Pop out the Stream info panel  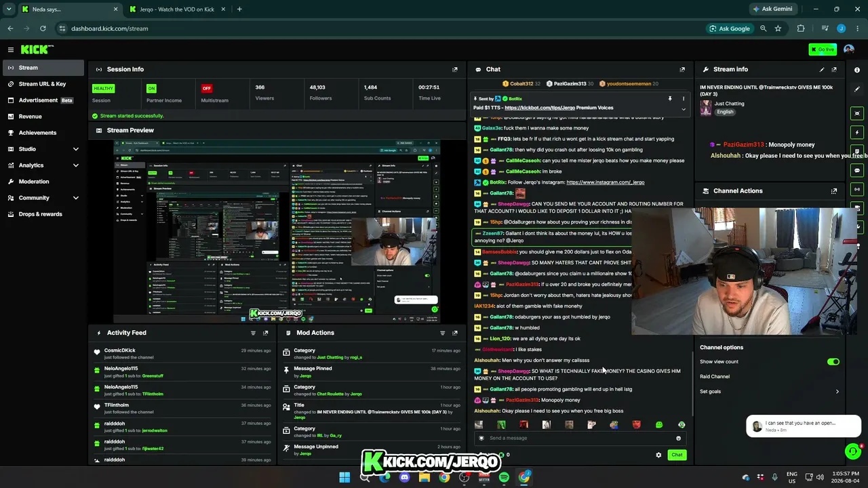click(834, 69)
